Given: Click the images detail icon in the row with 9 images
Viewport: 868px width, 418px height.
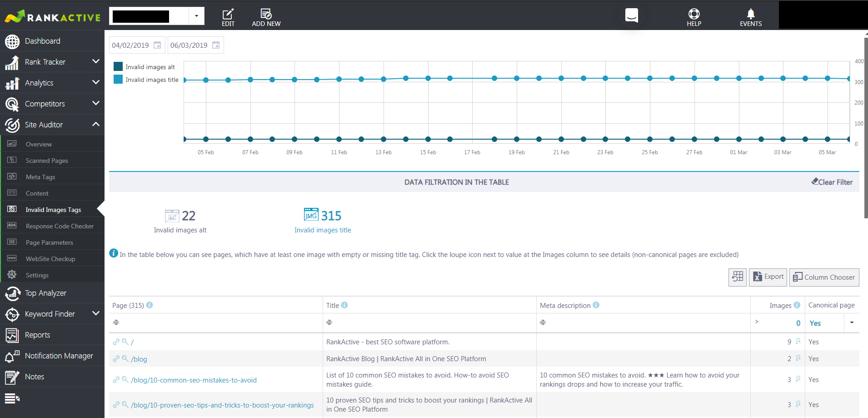Looking at the screenshot, I should pyautogui.click(x=798, y=341).
